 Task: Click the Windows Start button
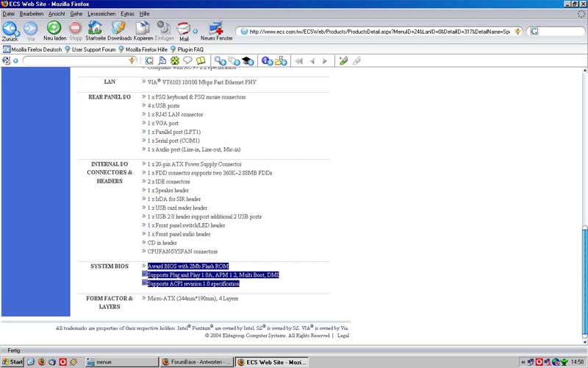pos(12,362)
